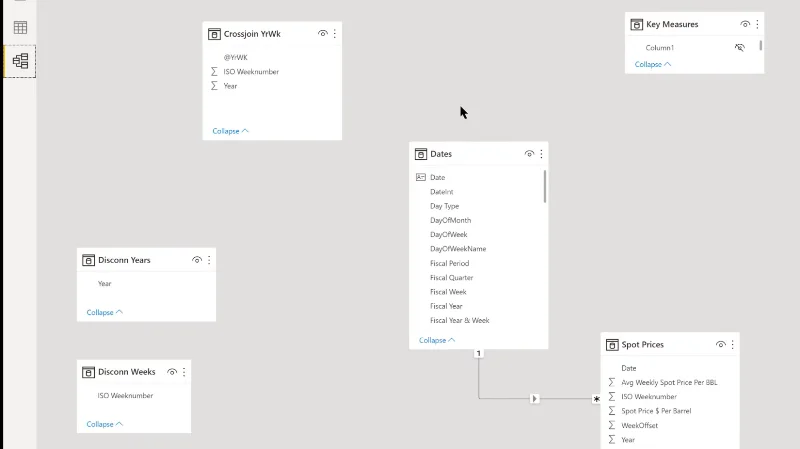Toggle visibility of Disconn Weeks table
Screen dimensions: 800x449
(x=172, y=372)
